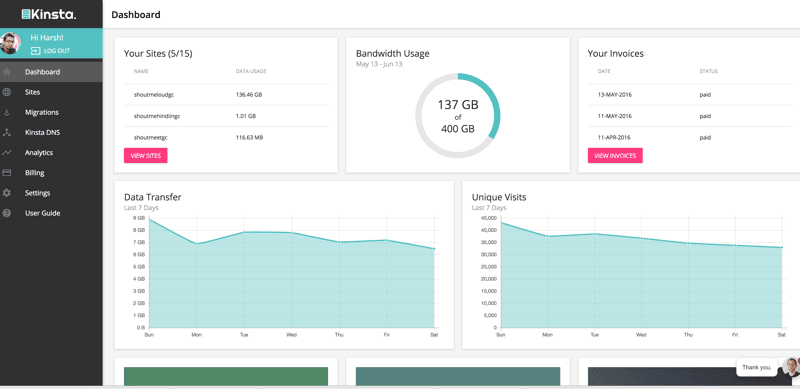Select the shoutmeloudgc site row
This screenshot has width=800, height=389.
(226, 95)
